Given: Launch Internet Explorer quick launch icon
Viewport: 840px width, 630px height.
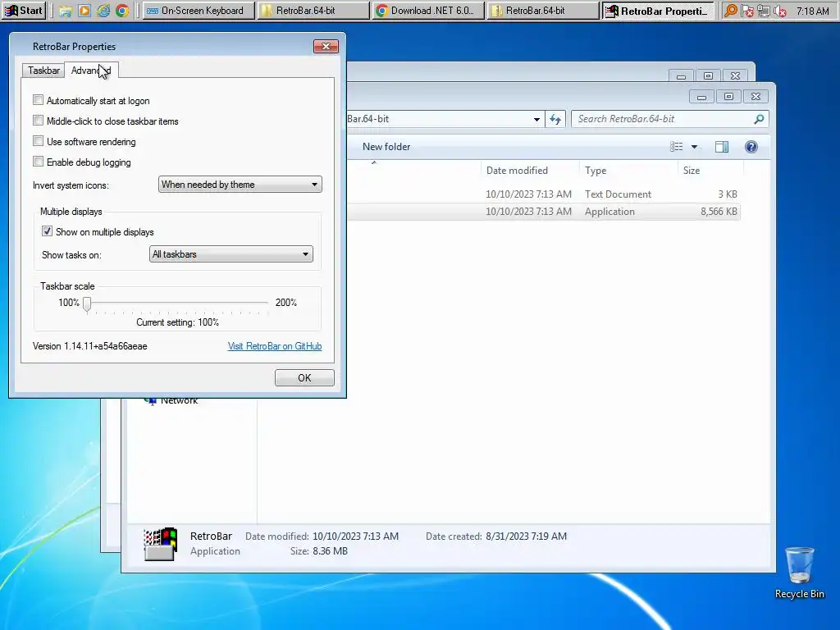Looking at the screenshot, I should point(103,11).
